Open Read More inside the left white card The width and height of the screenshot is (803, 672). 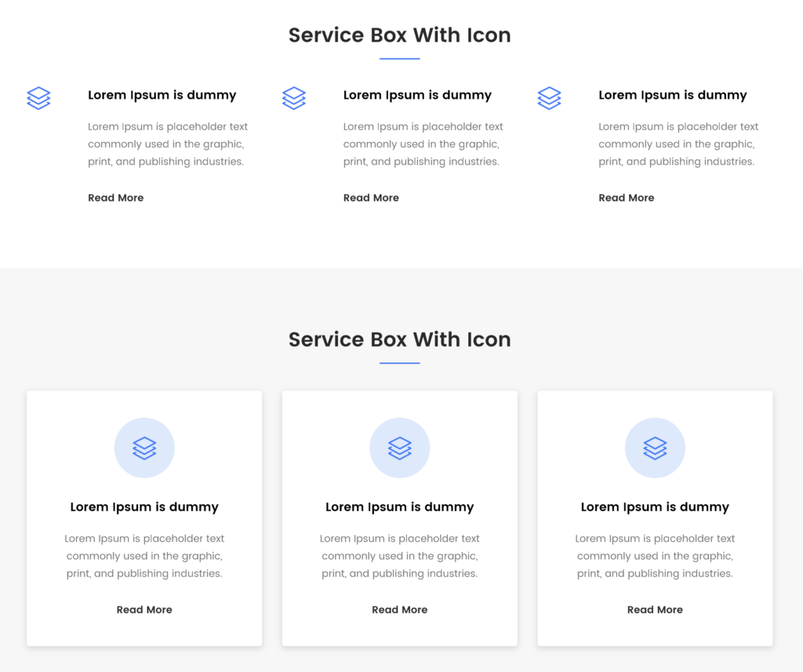coord(144,609)
